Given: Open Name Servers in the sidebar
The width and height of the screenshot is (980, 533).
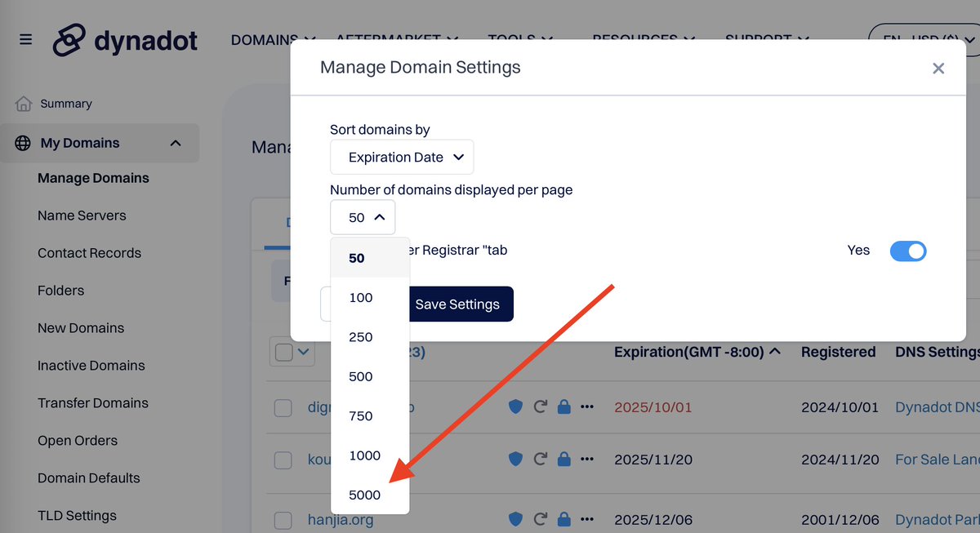Looking at the screenshot, I should (82, 215).
